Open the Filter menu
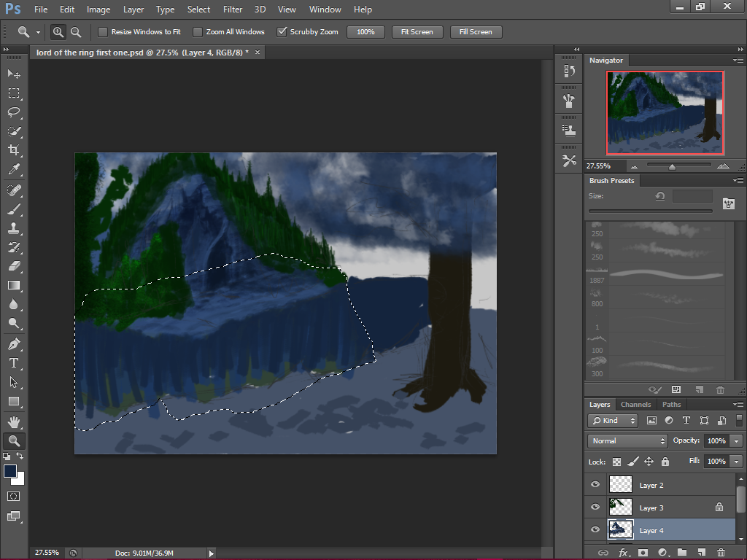 point(233,9)
